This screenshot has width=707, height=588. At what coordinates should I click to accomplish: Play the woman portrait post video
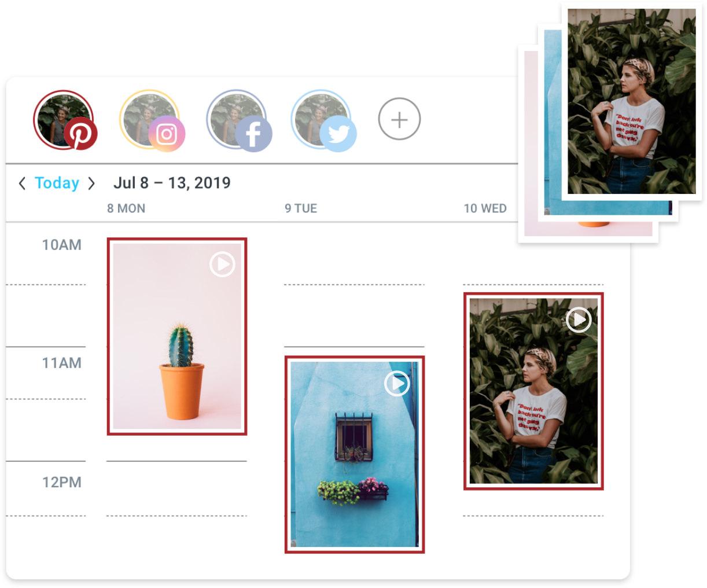pos(579,319)
